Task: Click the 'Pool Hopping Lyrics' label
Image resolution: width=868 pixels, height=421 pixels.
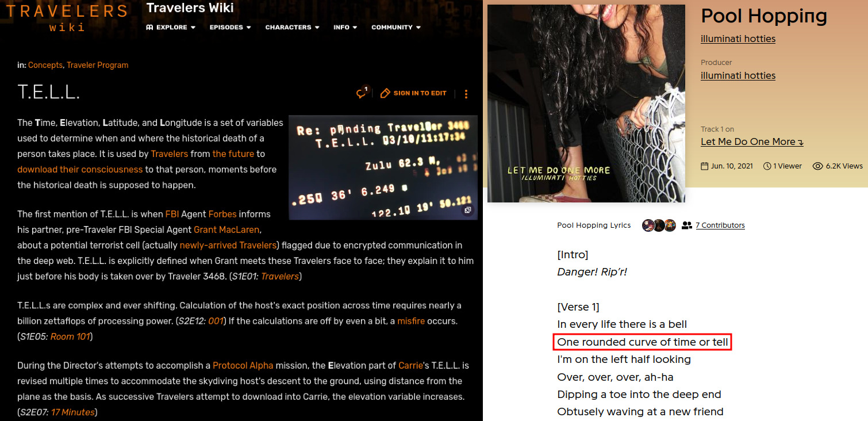Action: click(x=594, y=225)
